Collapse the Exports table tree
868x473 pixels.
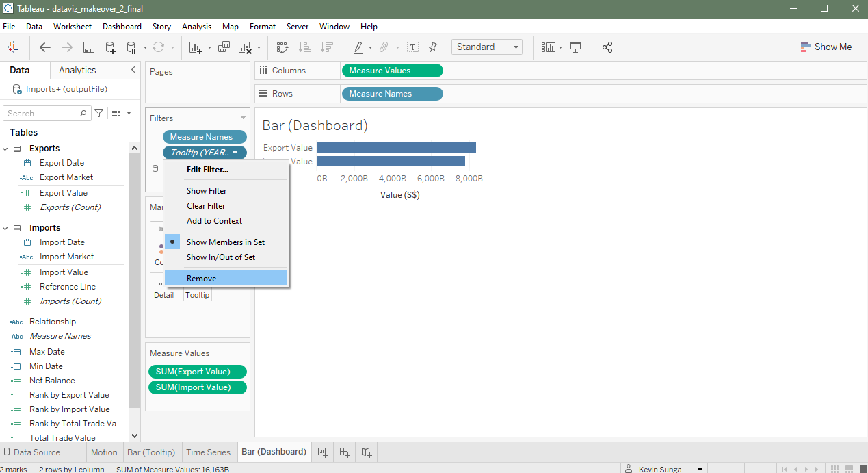(x=5, y=149)
